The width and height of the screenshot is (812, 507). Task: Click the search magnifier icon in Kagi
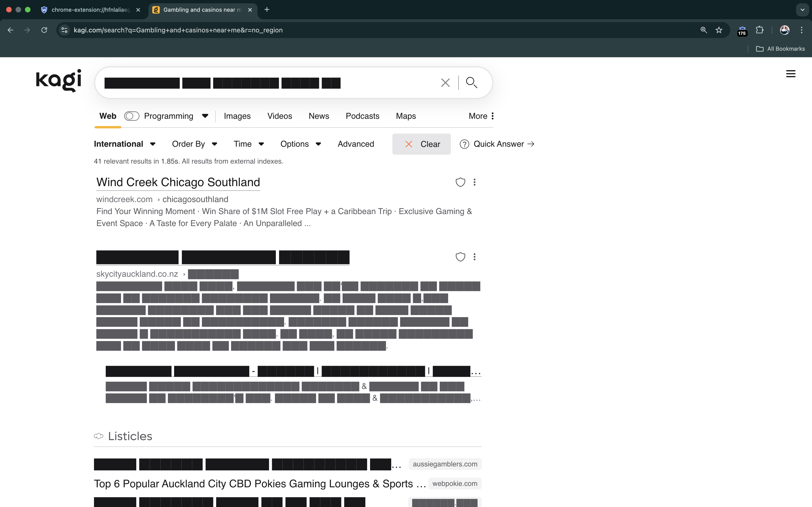[x=471, y=82]
